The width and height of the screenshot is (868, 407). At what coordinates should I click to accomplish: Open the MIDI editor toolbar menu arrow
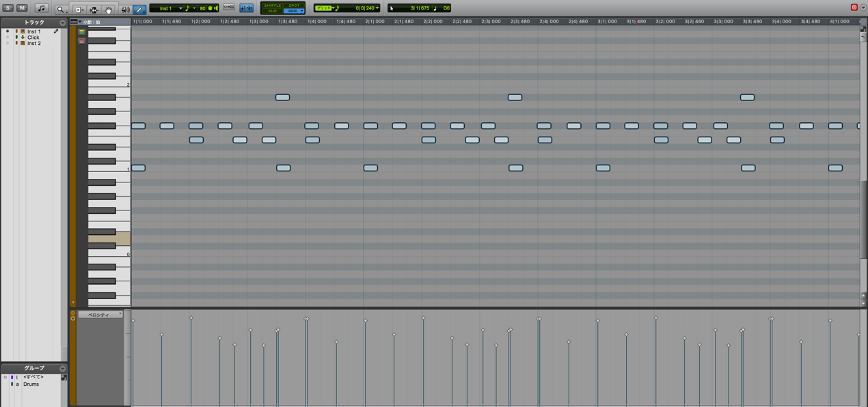click(863, 8)
